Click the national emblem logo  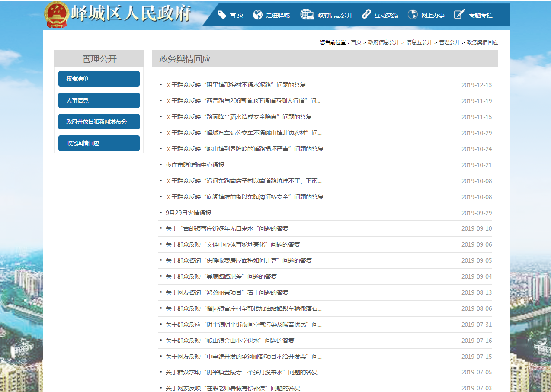[57, 14]
